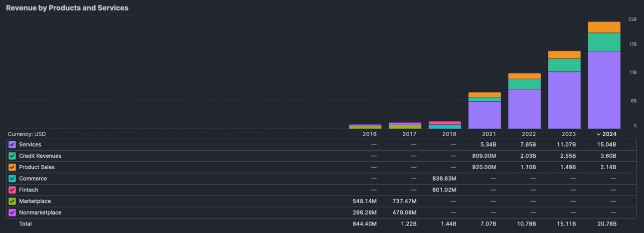Click the 548.14M Marketplace value
Viewport: 644px width, 233px height.
pos(365,201)
